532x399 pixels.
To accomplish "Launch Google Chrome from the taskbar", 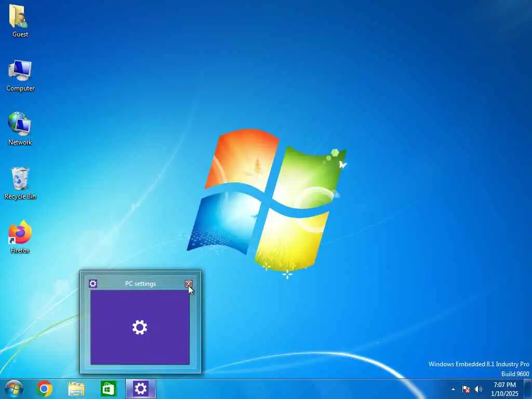I will pos(45,389).
